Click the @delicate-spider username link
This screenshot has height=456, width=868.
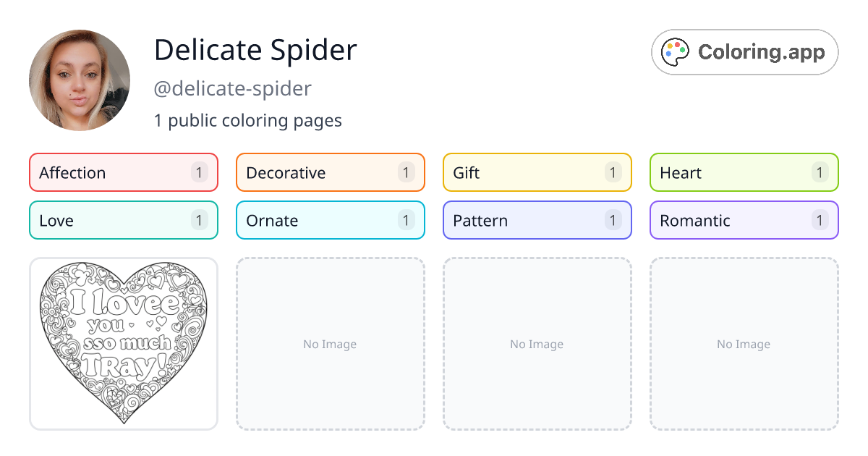click(x=232, y=88)
